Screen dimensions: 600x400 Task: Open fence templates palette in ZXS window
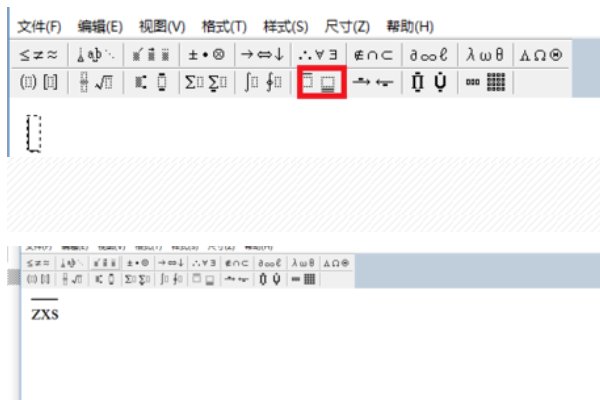[38, 279]
